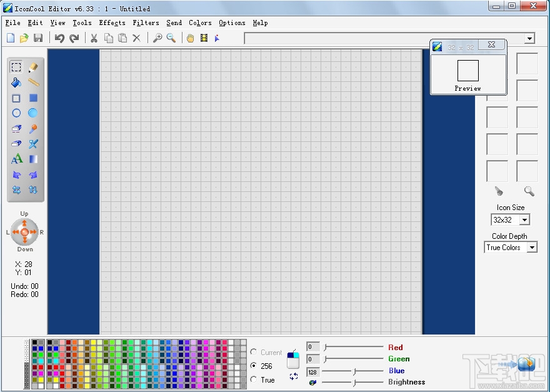Click the Zoom In magnifier toolbar icon

[x=157, y=38]
